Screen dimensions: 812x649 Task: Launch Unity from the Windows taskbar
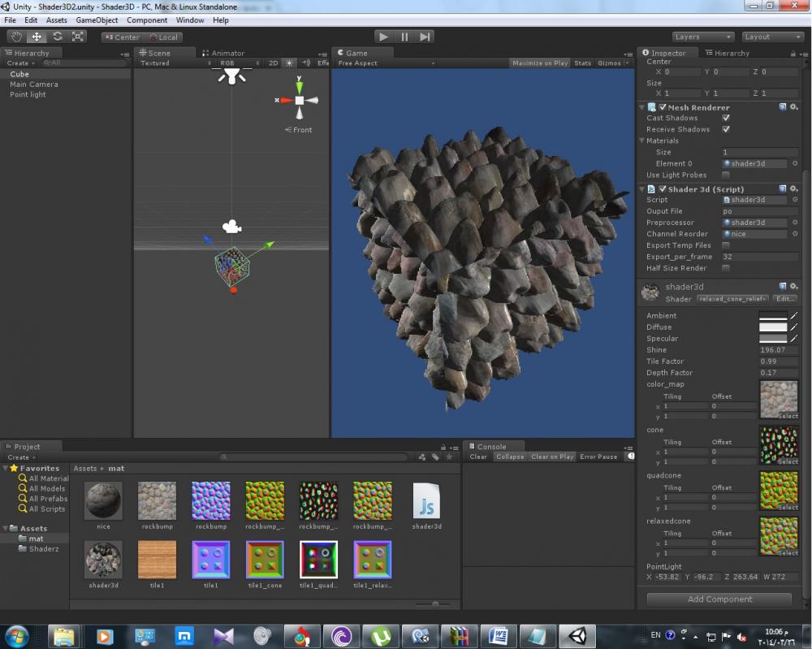(577, 636)
